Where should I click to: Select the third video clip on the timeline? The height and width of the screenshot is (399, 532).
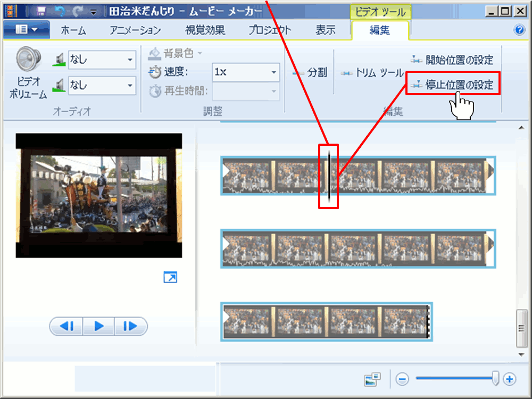pos(327,321)
